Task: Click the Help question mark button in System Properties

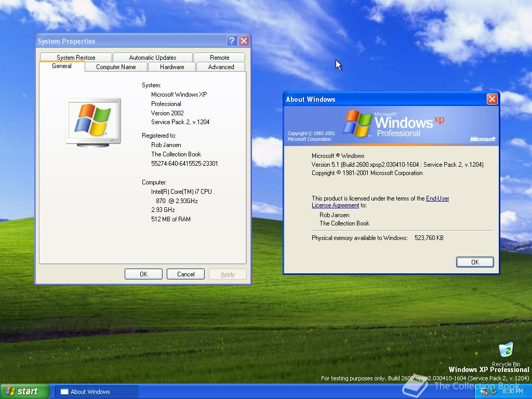Action: pyautogui.click(x=232, y=41)
